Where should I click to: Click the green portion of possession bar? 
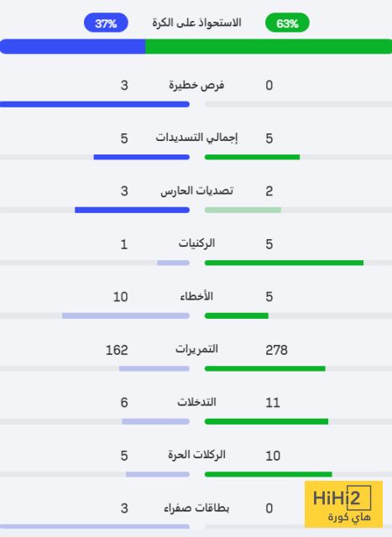pyautogui.click(x=269, y=46)
